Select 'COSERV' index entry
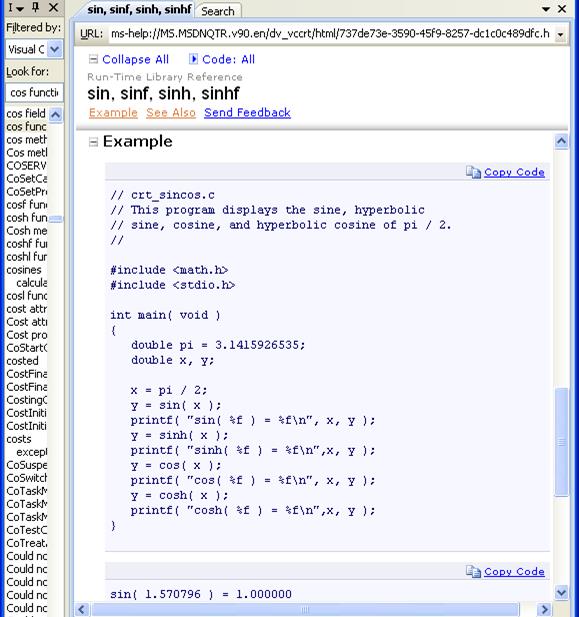Screen dimensions: 579x617 click(26, 166)
